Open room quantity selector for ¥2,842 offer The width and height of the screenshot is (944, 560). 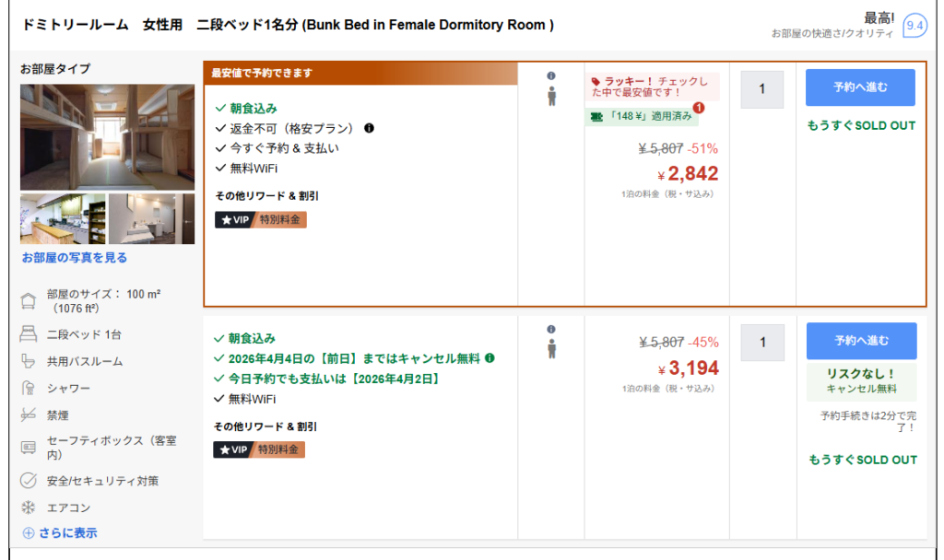762,89
